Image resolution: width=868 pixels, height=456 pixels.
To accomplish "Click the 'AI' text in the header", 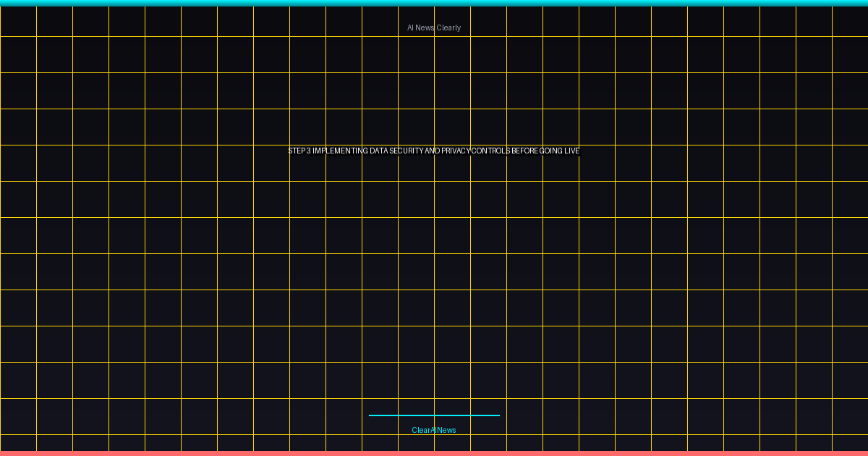I will [410, 28].
